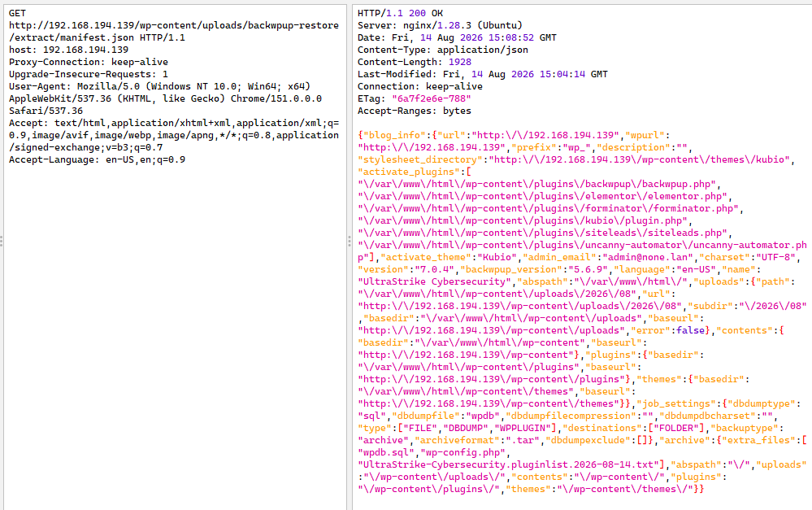Click the Proxy-Connection: keep-alive header
The width and height of the screenshot is (812, 510).
[x=89, y=62]
